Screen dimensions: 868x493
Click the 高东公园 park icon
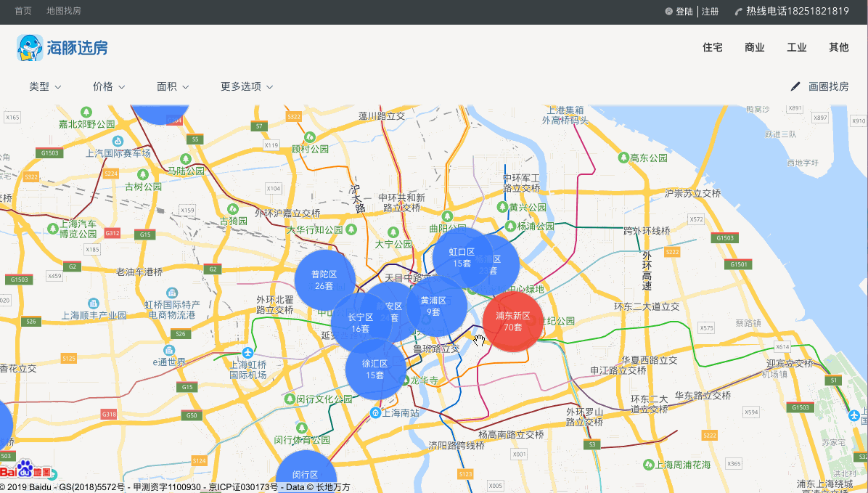623,158
